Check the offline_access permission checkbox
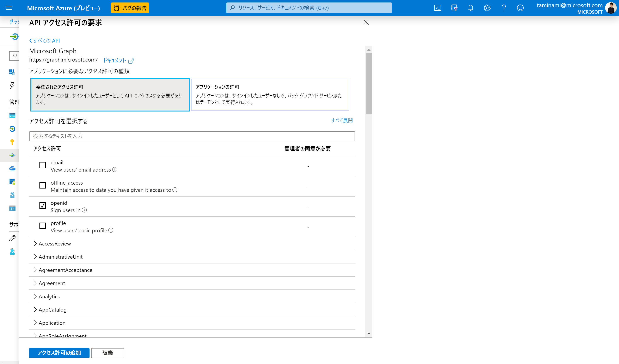 [x=43, y=185]
